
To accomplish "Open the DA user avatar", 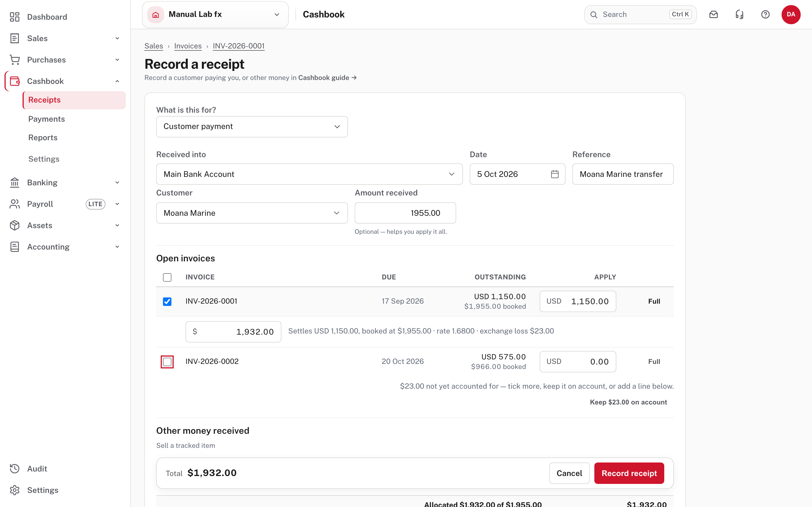I will 791,14.
